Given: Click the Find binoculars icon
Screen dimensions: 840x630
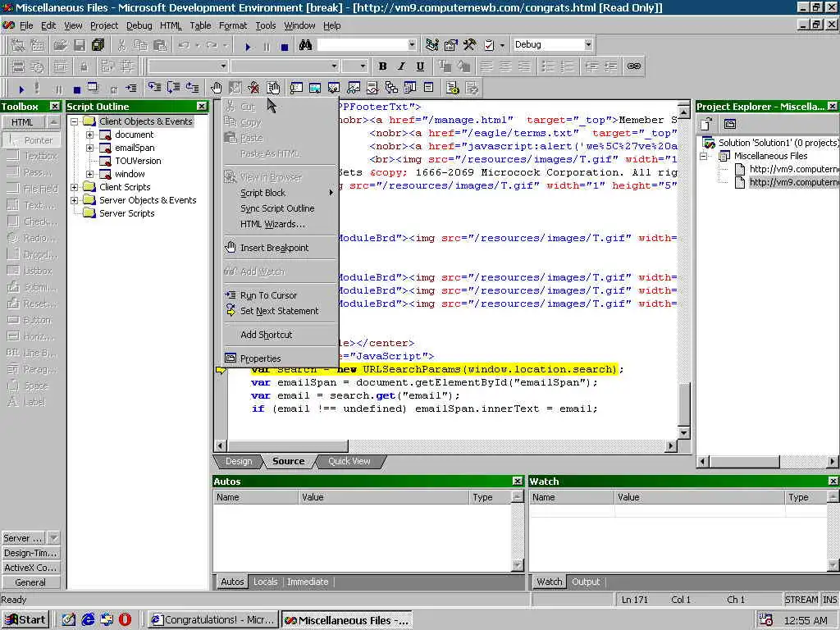Looking at the screenshot, I should click(x=305, y=45).
